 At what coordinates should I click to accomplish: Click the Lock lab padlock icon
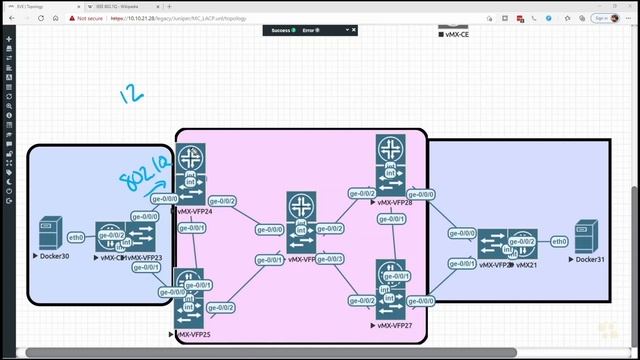[9, 153]
